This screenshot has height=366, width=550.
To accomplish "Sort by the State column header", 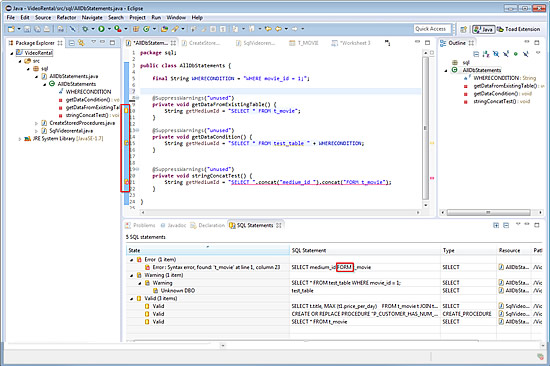I will (208, 250).
